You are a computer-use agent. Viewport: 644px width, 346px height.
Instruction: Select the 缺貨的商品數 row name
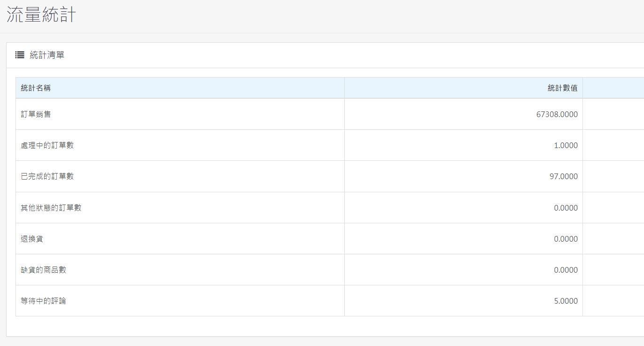(43, 270)
